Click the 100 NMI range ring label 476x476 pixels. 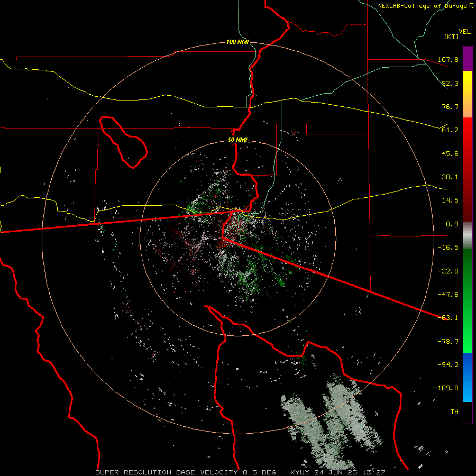tap(237, 42)
